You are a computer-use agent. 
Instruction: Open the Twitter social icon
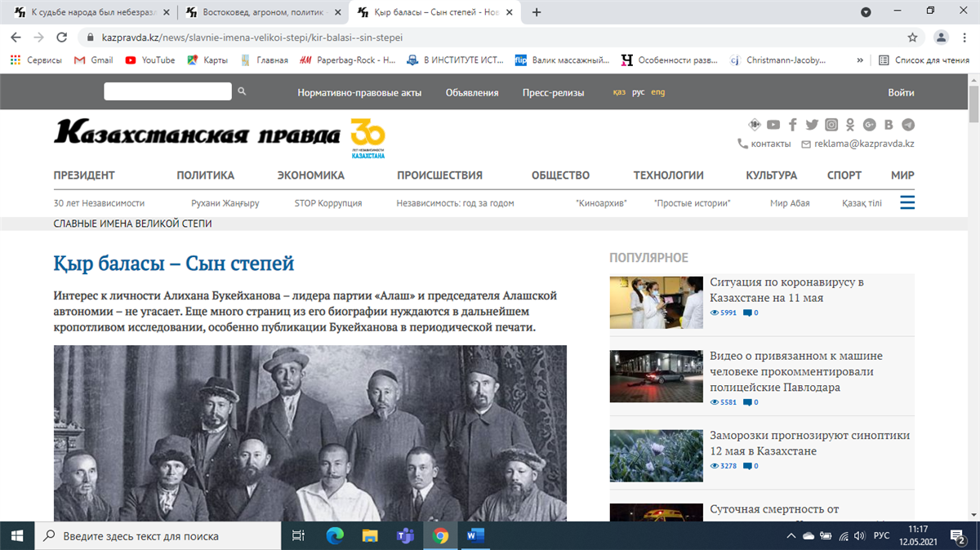812,125
